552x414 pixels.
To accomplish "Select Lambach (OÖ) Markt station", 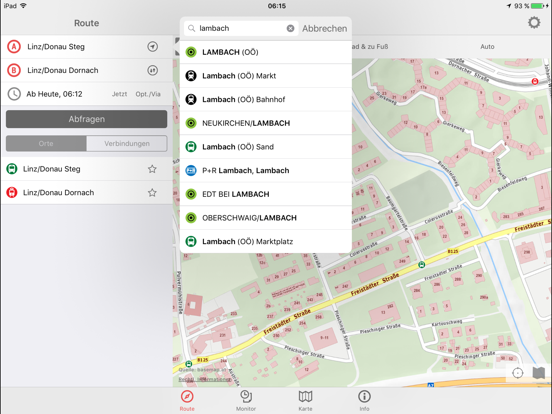I will (x=266, y=76).
